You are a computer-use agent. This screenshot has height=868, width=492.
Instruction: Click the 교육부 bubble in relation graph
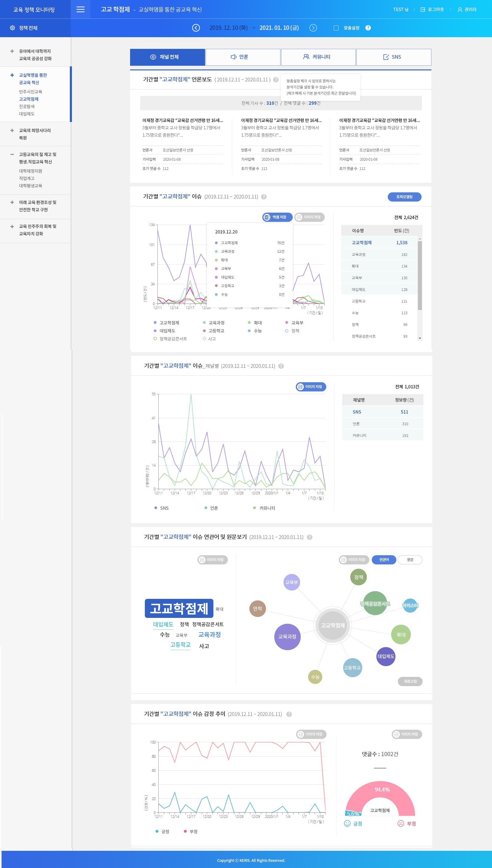point(292,582)
